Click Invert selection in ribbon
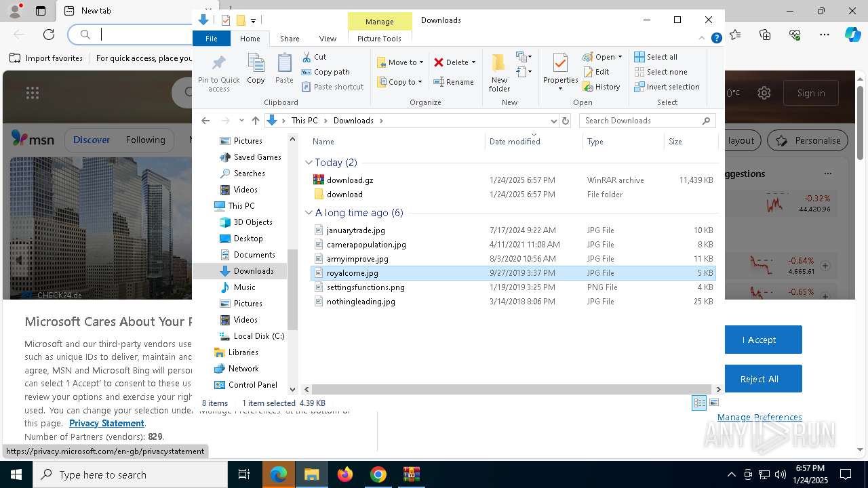Screen dimensions: 868x488 click(667, 87)
